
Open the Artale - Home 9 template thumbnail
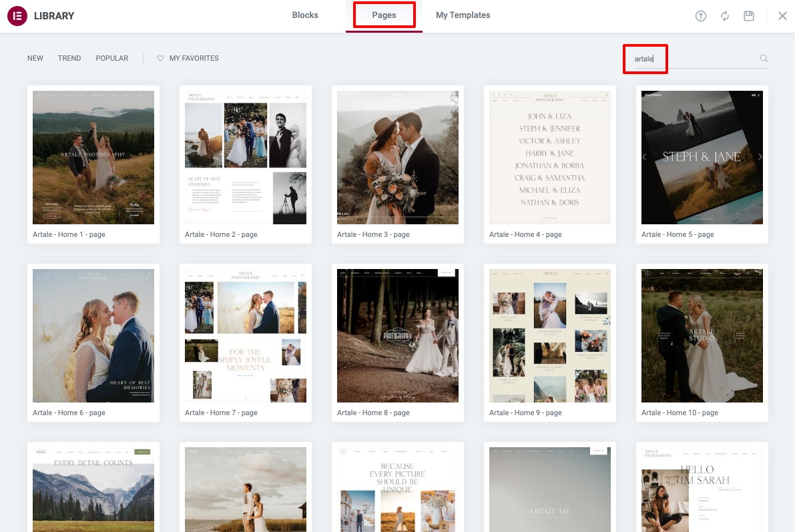tap(549, 335)
